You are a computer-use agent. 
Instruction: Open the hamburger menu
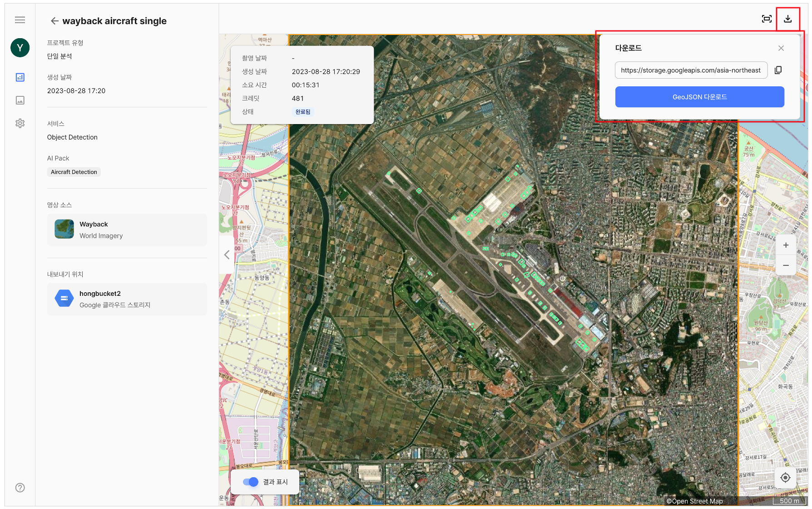[20, 20]
